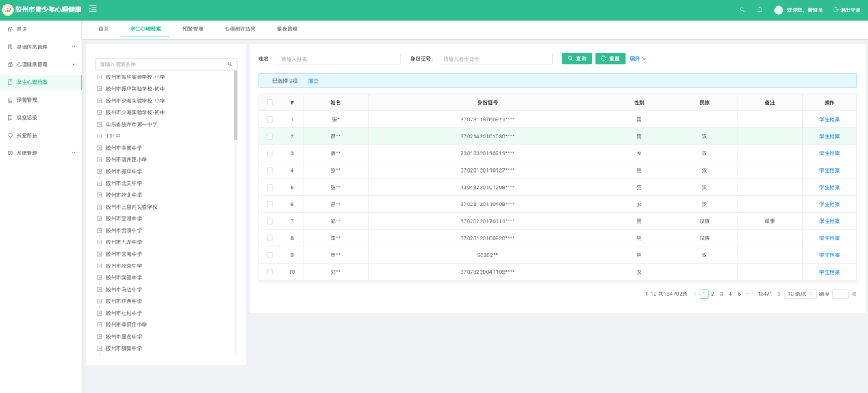
Task: Click the sidebar collapse hamburger icon
Action: point(92,9)
